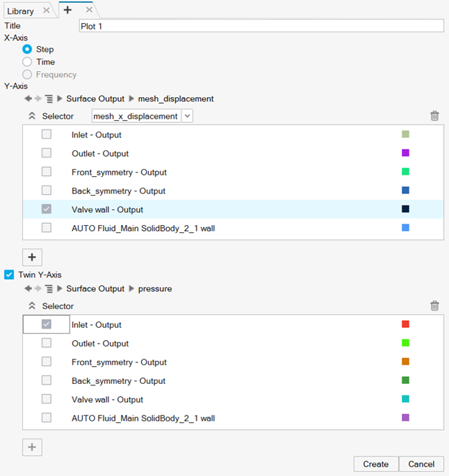Change the red color swatch for pressure Inlet
The height and width of the screenshot is (476, 449).
[406, 324]
